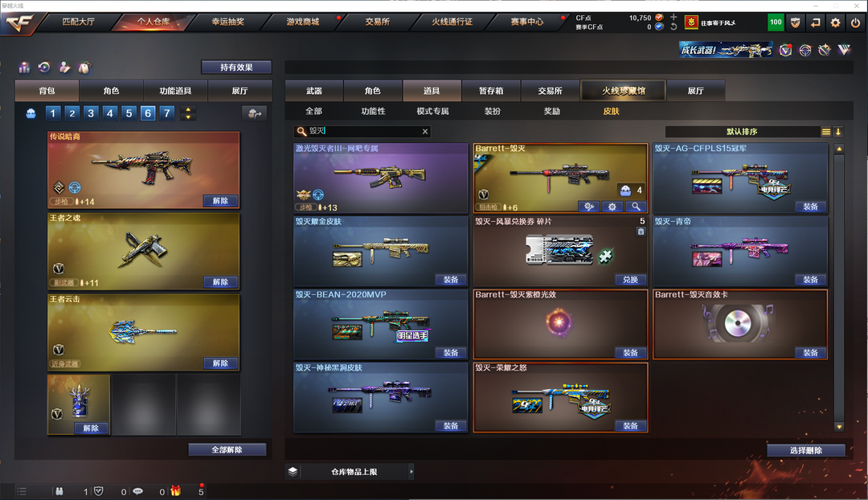
Task: Click the trash icon on the 毁灭-风暴兑换券 card
Action: pos(641,232)
